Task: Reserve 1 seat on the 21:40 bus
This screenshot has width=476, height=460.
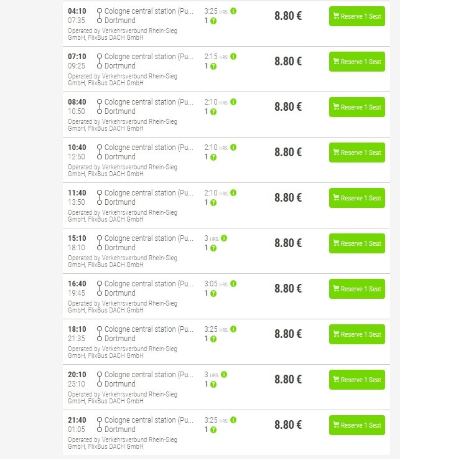Action: point(357,425)
